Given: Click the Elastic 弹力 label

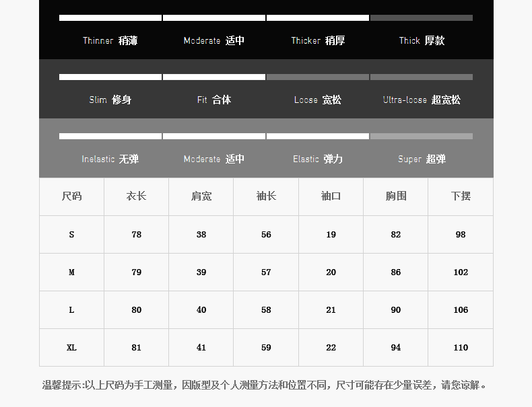Looking at the screenshot, I should [x=318, y=159].
